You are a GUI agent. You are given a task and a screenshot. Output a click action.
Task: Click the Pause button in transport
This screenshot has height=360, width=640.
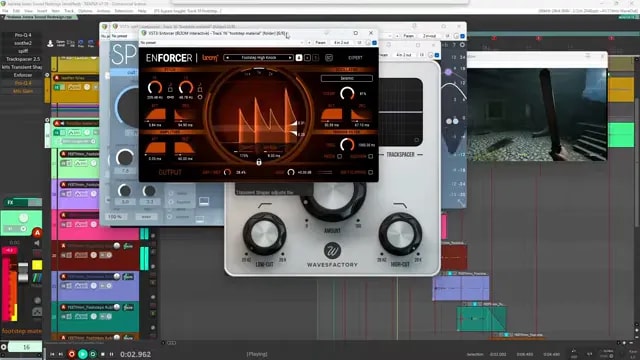point(111,354)
